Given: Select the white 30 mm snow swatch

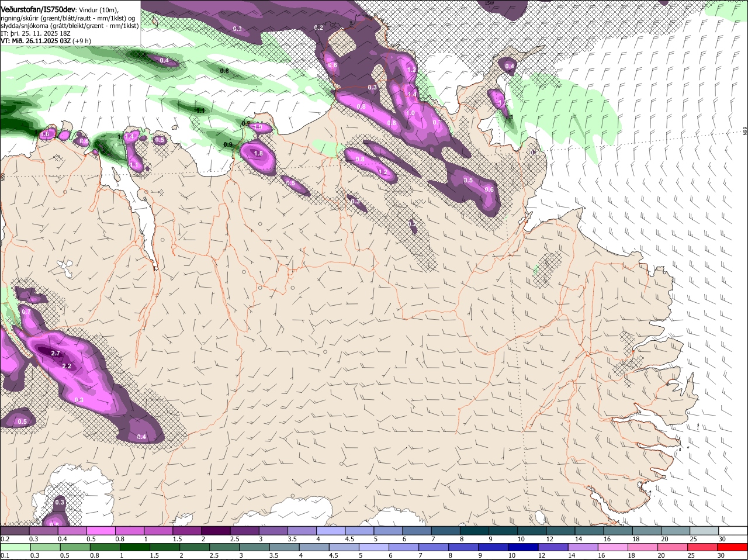Looking at the screenshot, I should click(733, 531).
